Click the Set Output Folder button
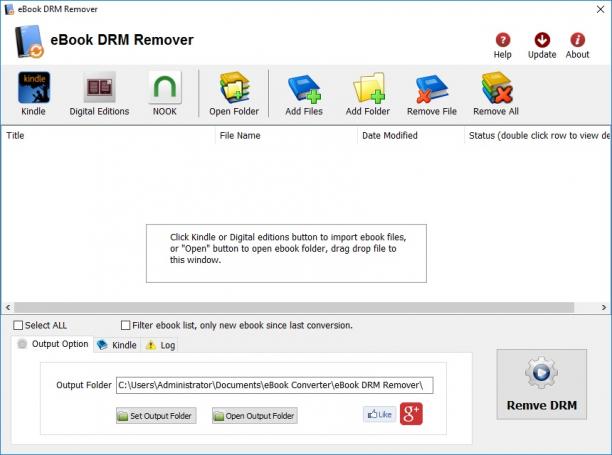This screenshot has width=612, height=455. coord(156,416)
